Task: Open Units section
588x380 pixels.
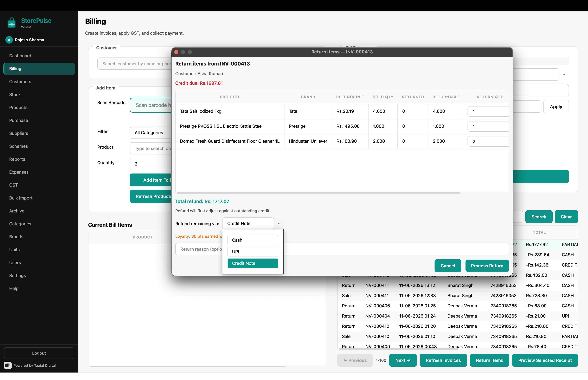Action: click(x=39, y=250)
